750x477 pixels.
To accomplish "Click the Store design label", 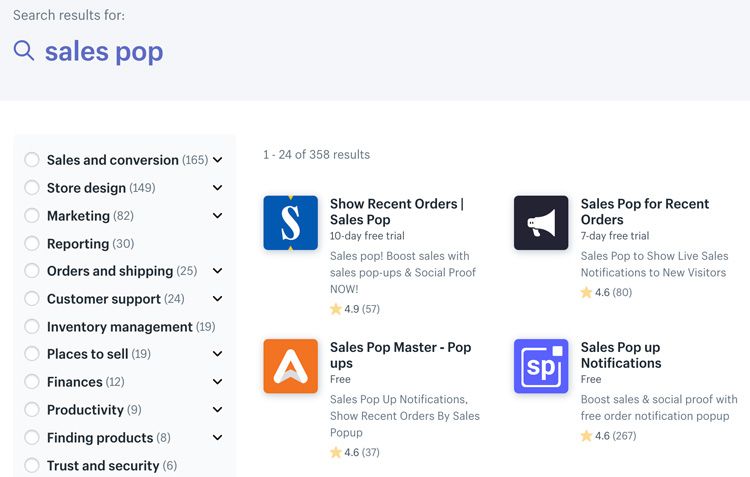I will (x=86, y=188).
